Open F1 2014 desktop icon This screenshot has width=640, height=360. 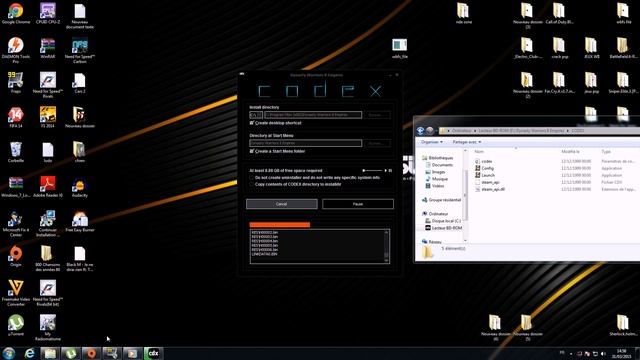(x=48, y=118)
